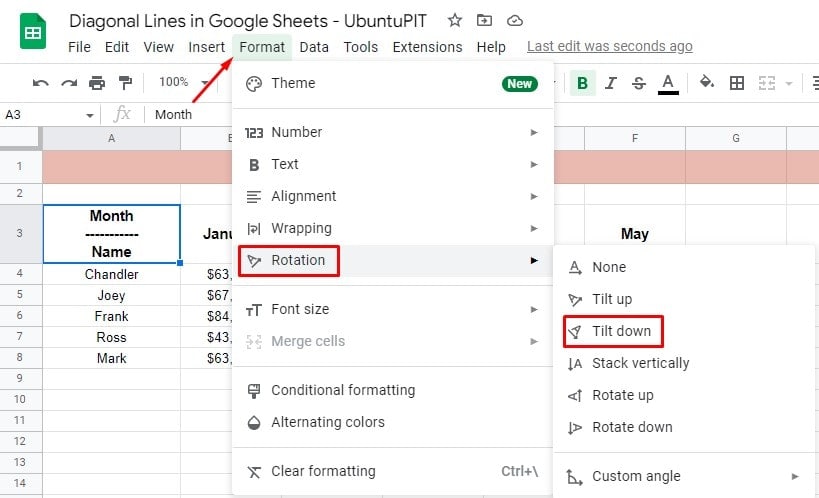Expand the Number submenu
This screenshot has width=819, height=498.
[x=392, y=132]
